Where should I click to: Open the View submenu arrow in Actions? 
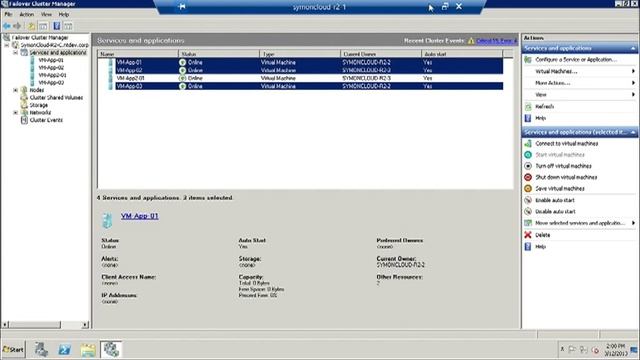pos(633,95)
